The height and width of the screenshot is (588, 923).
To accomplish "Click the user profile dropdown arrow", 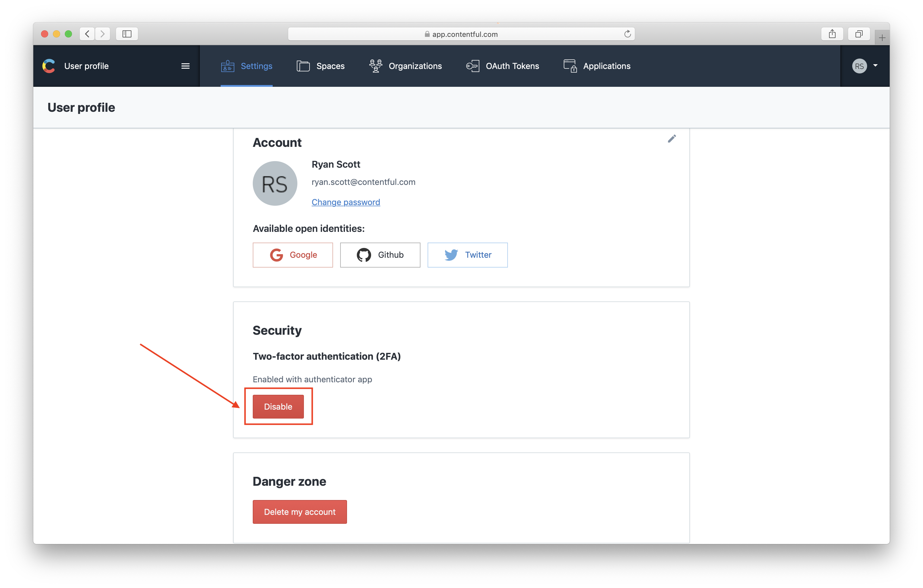I will [x=875, y=65].
